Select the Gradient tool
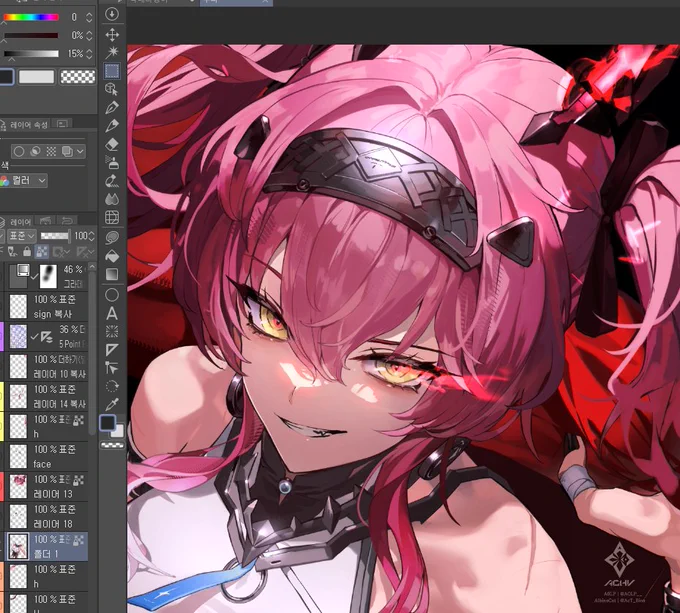Screen dimensions: 680x613 point(112,274)
